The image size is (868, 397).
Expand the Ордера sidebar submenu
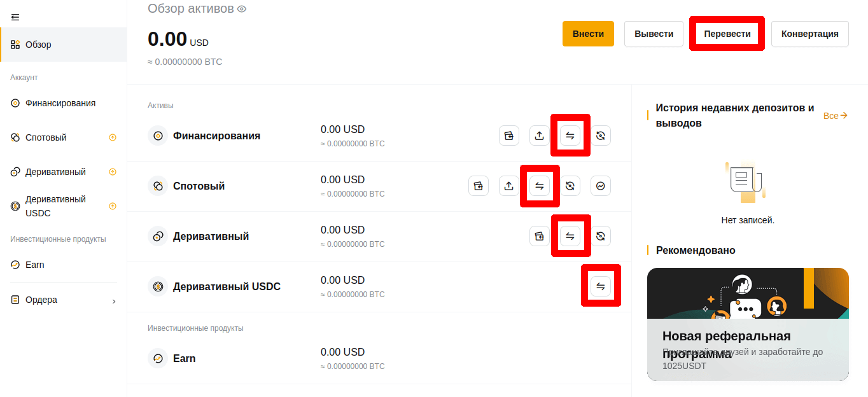(114, 301)
